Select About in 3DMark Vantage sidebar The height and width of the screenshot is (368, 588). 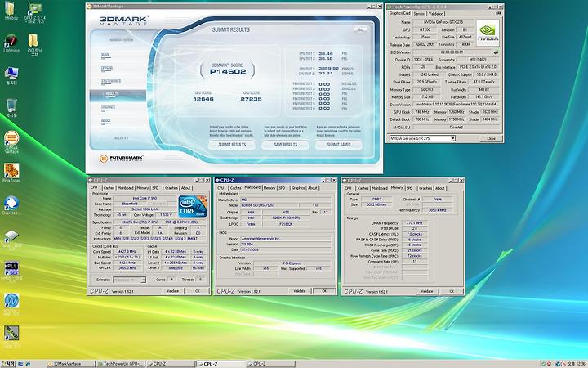105,121
